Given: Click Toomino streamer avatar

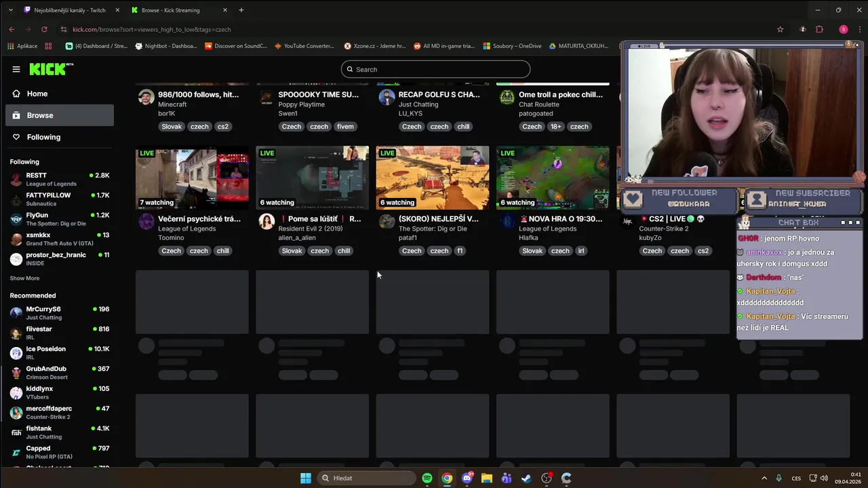Looking at the screenshot, I should click(146, 222).
